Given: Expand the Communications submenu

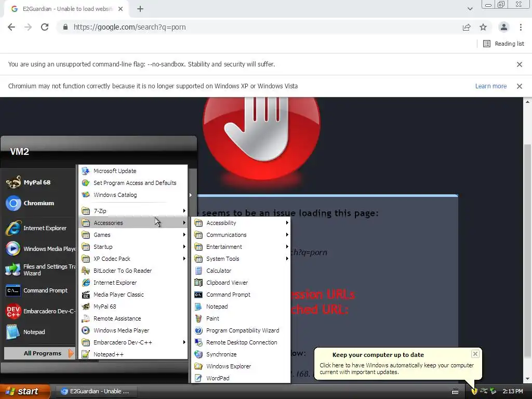Looking at the screenshot, I should coord(241,235).
